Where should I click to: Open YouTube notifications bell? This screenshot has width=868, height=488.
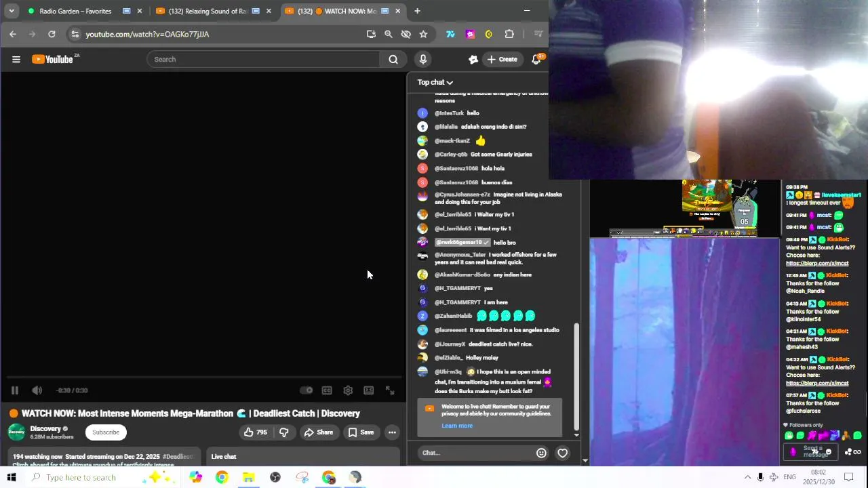536,60
